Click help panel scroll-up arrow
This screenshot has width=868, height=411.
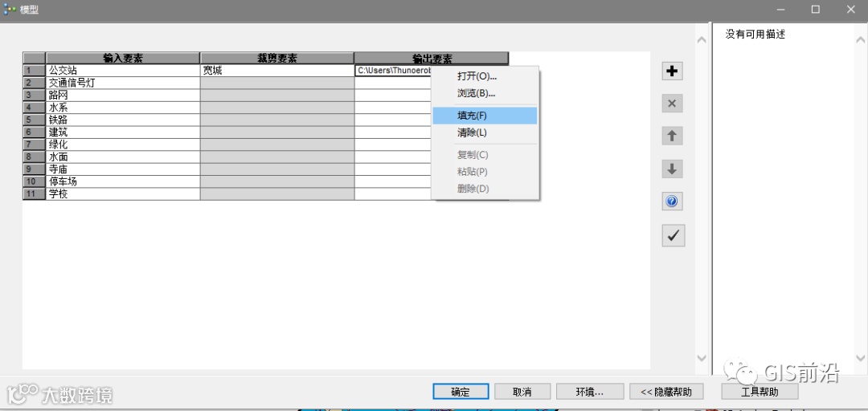pyautogui.click(x=860, y=40)
